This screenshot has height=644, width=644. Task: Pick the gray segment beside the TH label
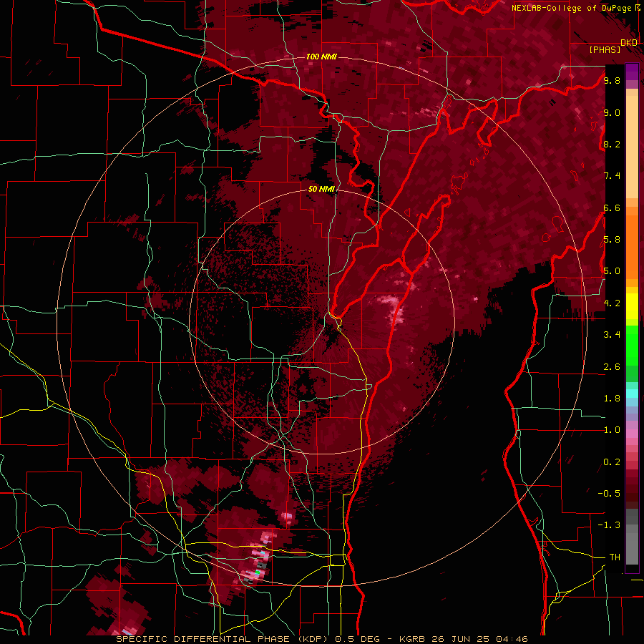tap(632, 548)
